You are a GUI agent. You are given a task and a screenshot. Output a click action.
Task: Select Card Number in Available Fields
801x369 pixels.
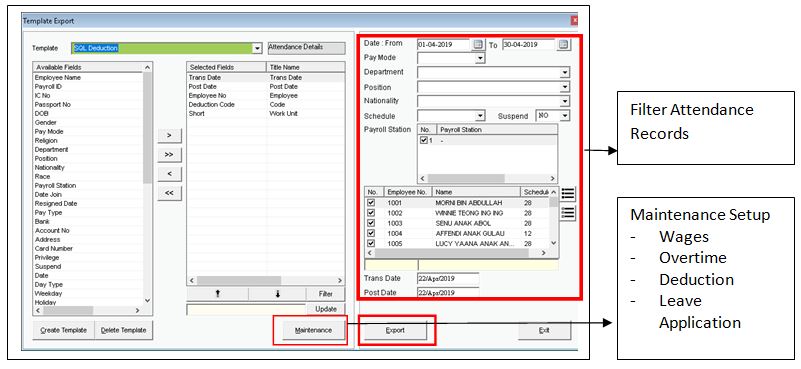click(x=54, y=248)
